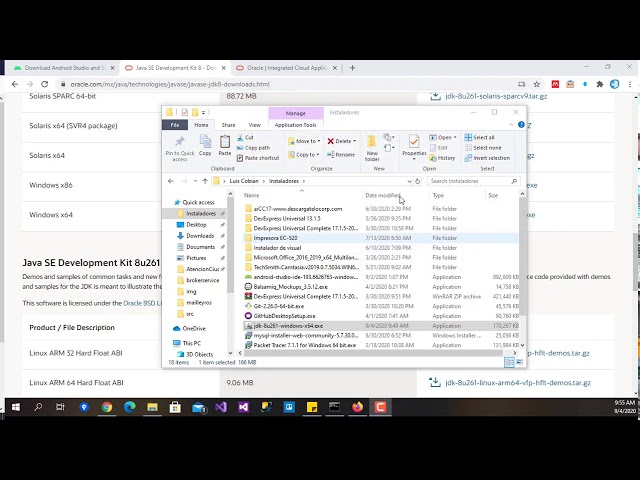
Task: Download jdk-8u261-linux-arm64-vfp-hflt-demos.tar.gz icon
Action: click(x=435, y=382)
